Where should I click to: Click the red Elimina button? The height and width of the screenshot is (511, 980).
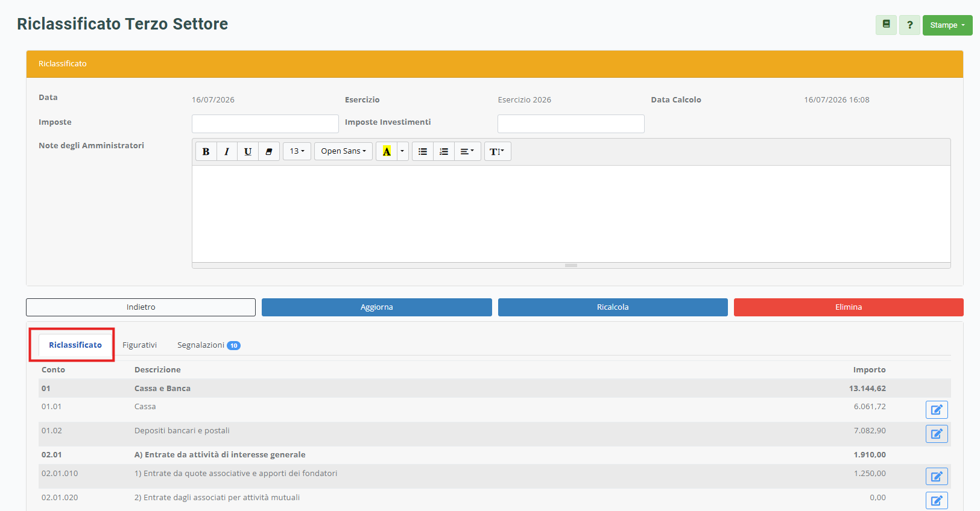pos(849,307)
